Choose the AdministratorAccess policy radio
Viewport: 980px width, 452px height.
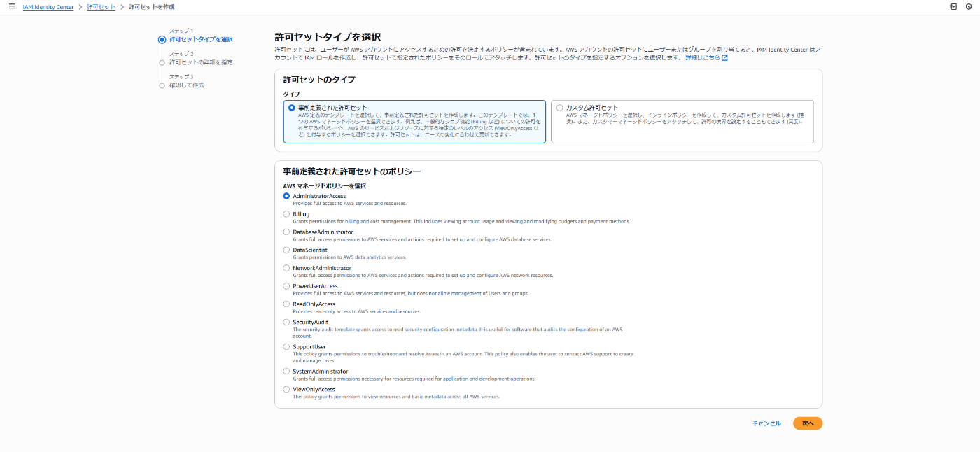pyautogui.click(x=286, y=196)
